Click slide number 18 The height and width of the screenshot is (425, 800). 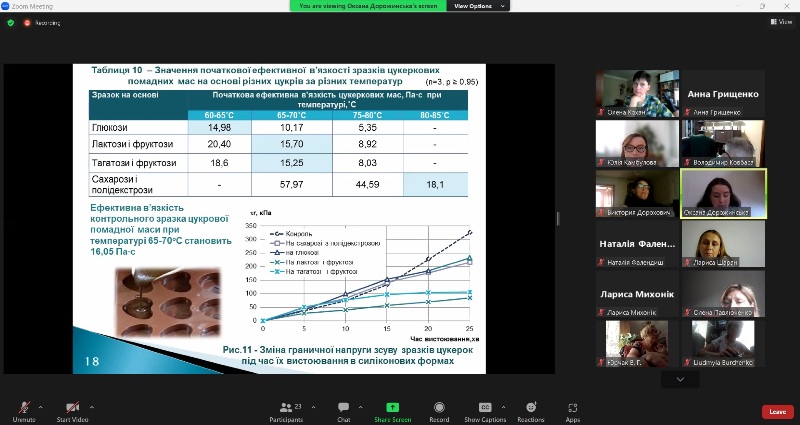[92, 361]
